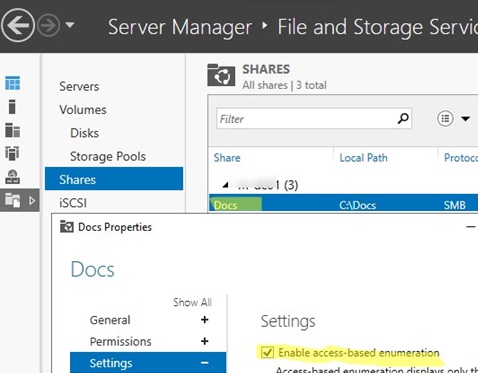
Task: Sort by the Share column header
Action: 227,158
